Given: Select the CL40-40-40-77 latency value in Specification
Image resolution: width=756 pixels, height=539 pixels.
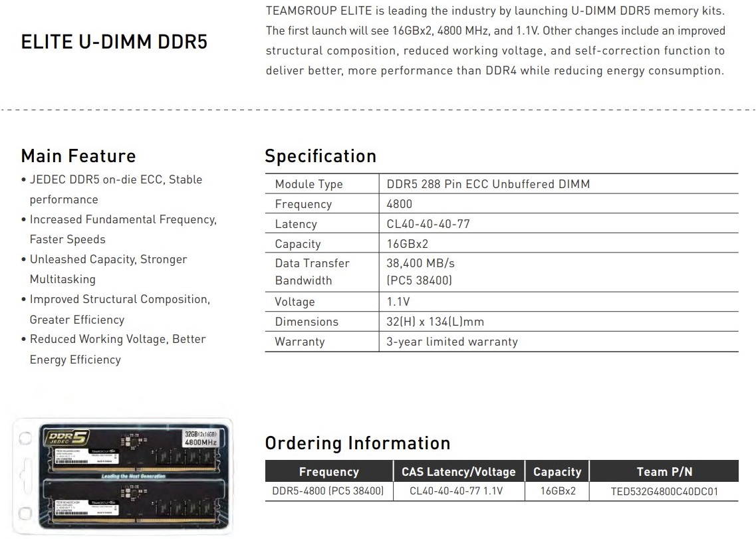Looking at the screenshot, I should (x=428, y=224).
